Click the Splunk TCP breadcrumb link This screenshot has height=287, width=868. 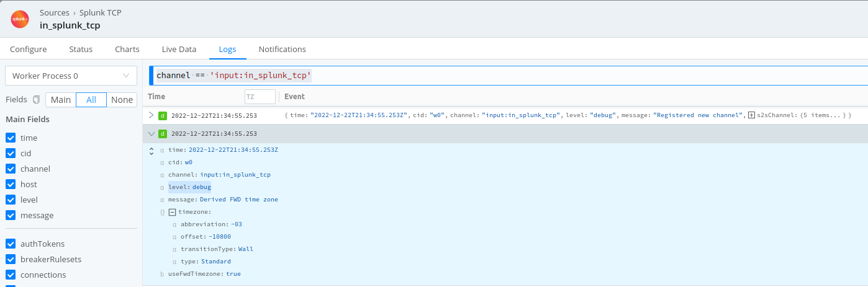[x=101, y=12]
